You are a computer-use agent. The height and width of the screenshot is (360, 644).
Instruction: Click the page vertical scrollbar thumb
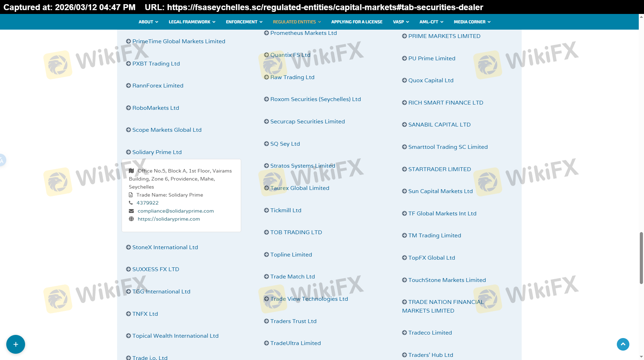(641, 258)
